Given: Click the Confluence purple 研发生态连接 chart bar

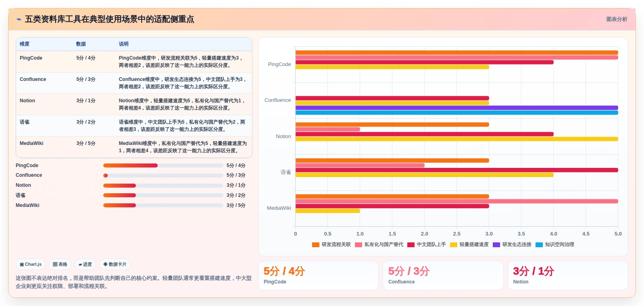Looking at the screenshot, I should tap(456, 108).
